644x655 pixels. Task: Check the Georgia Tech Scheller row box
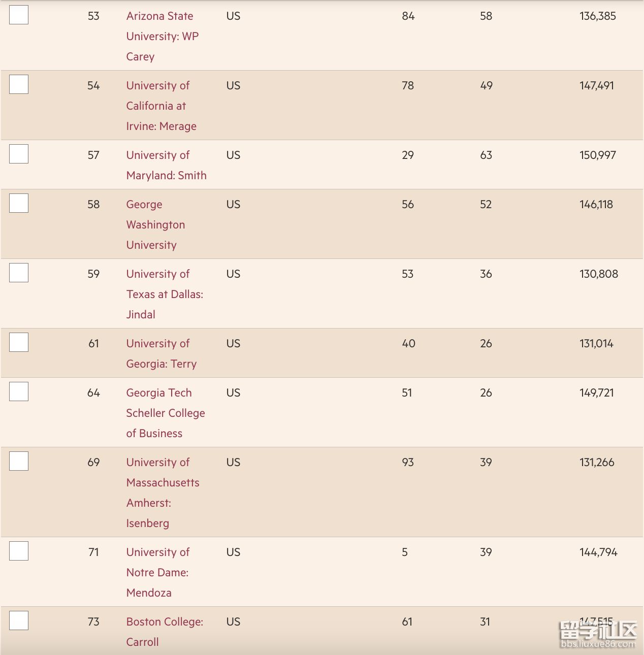click(x=19, y=392)
